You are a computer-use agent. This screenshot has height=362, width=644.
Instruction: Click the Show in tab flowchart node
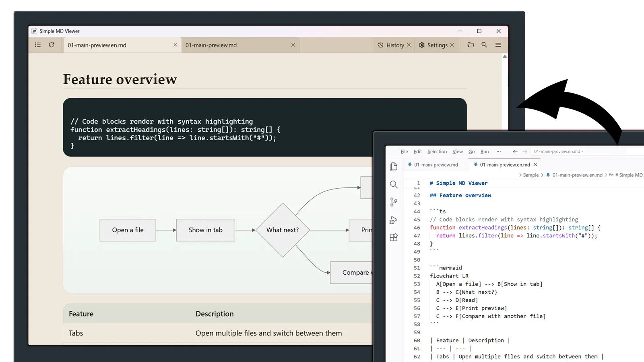pos(205,230)
